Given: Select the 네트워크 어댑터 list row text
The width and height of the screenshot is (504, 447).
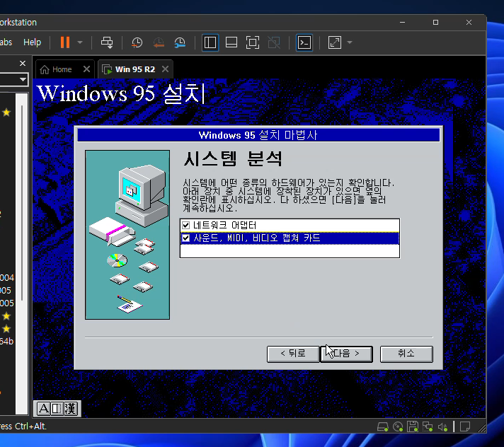Looking at the screenshot, I should 224,225.
